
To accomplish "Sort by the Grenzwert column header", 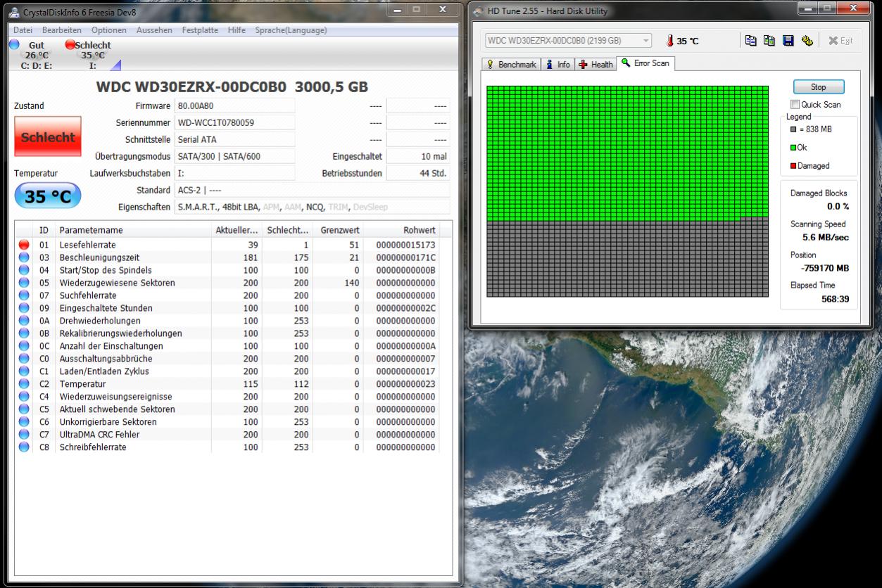I will click(x=338, y=230).
